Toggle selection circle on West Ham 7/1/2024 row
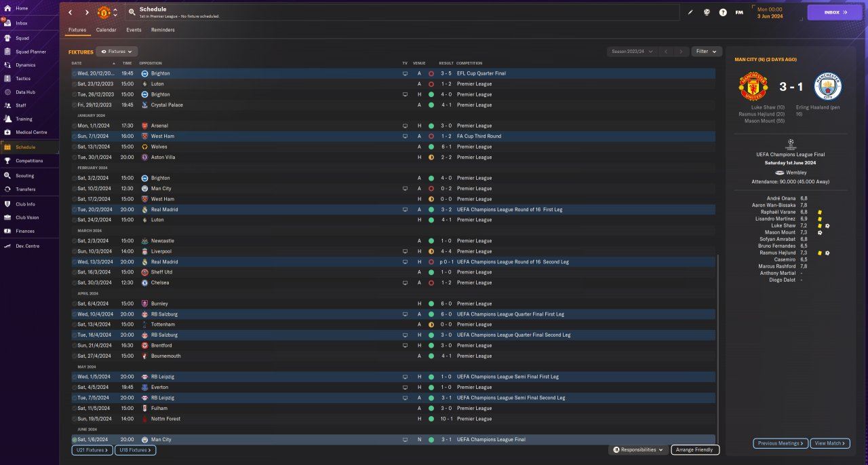Viewport: 868px width, 465px height. pos(74,136)
